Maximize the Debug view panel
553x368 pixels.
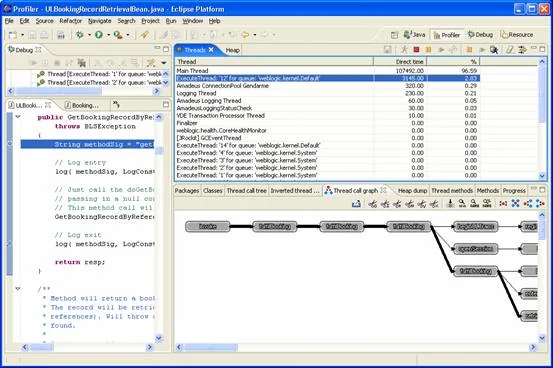coord(166,49)
